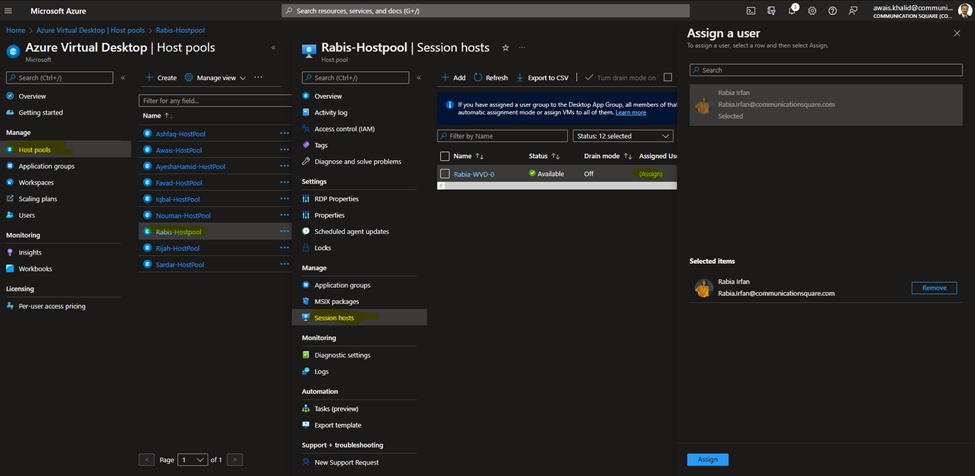This screenshot has height=476, width=975.
Task: Export session hosts to CSV
Action: click(542, 78)
